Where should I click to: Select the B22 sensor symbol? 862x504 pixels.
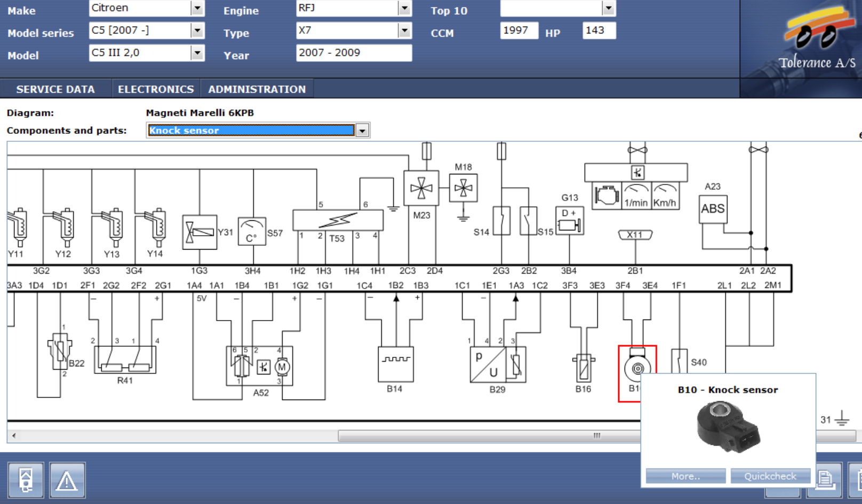coord(60,351)
